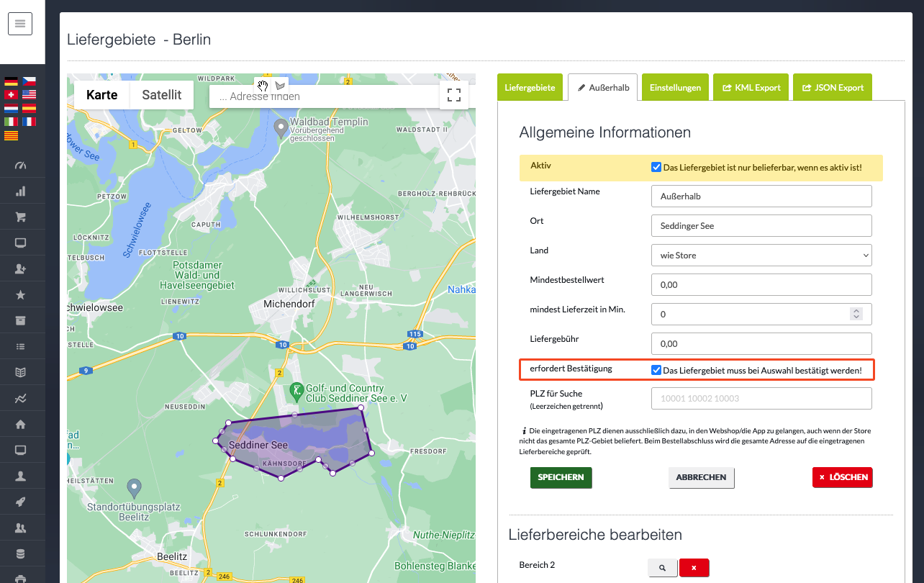Viewport: 924px width, 583px height.
Task: Click the red LÖSCHEN button
Action: tap(843, 477)
